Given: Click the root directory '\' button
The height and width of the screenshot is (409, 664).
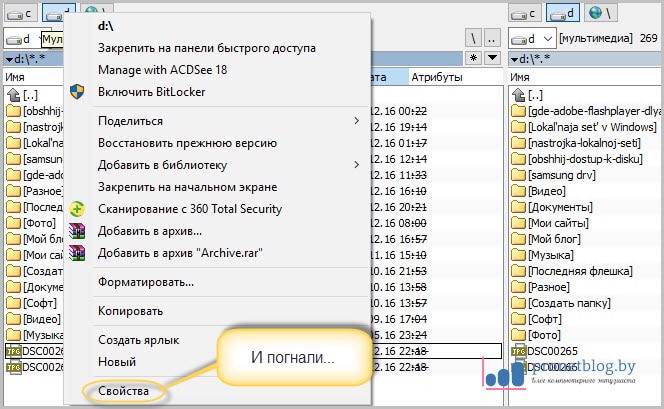Looking at the screenshot, I should 472,38.
